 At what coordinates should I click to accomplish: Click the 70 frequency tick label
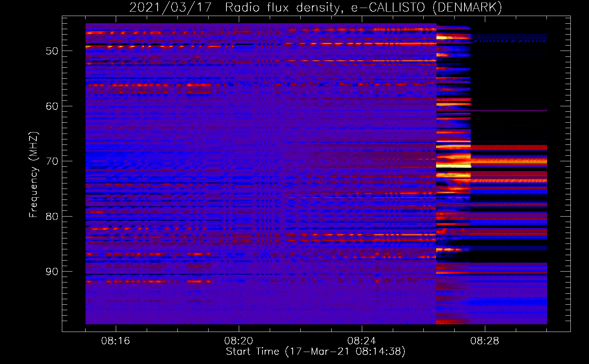[52, 161]
